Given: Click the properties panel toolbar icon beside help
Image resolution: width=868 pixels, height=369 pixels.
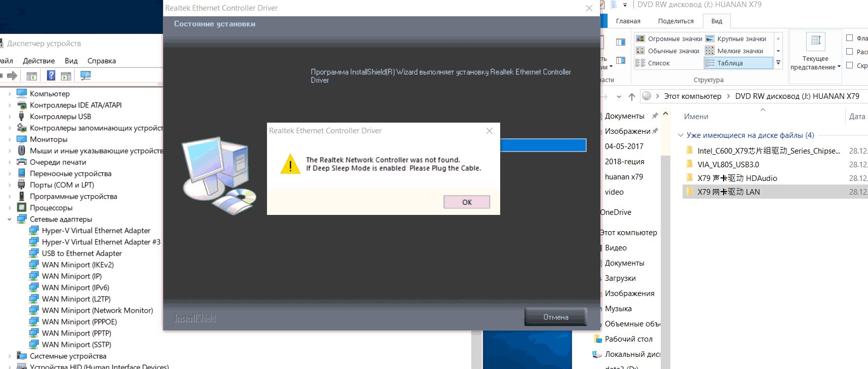Looking at the screenshot, I should click(66, 76).
